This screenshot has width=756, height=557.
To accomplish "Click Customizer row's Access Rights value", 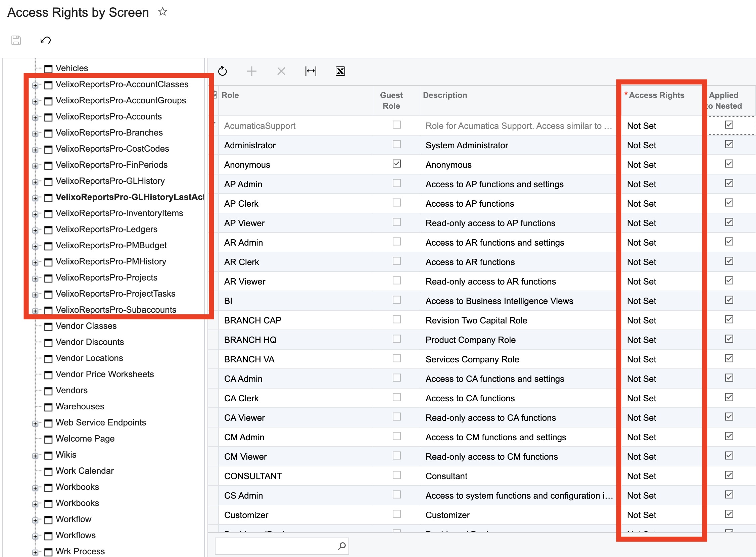I will point(641,515).
